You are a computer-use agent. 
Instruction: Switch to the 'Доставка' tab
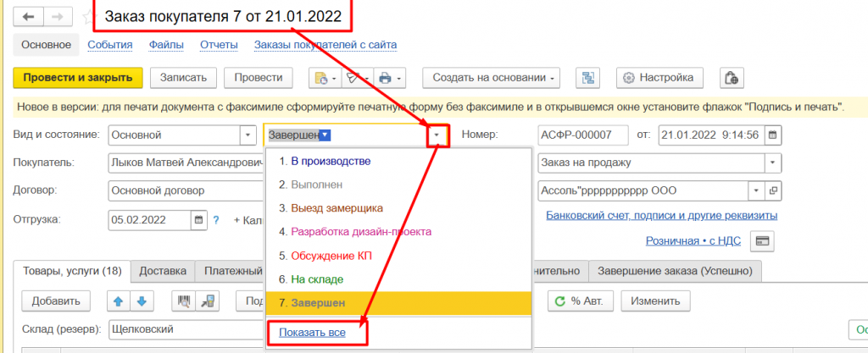[163, 271]
